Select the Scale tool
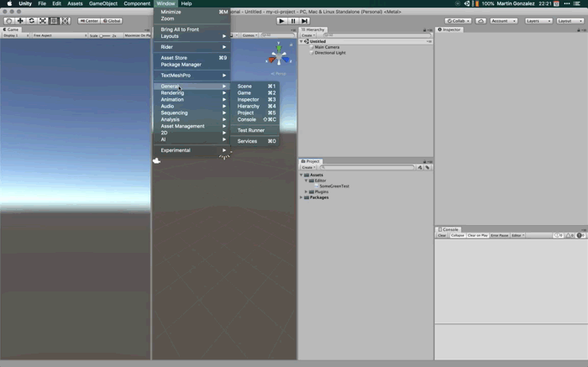Viewport: 588px width, 367px height. coord(43,21)
